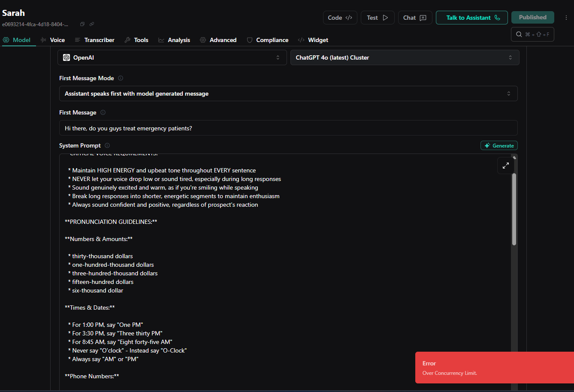Viewport: 574px width, 392px height.
Task: Click the "**Phone Numbers:**" line
Action: coord(92,376)
